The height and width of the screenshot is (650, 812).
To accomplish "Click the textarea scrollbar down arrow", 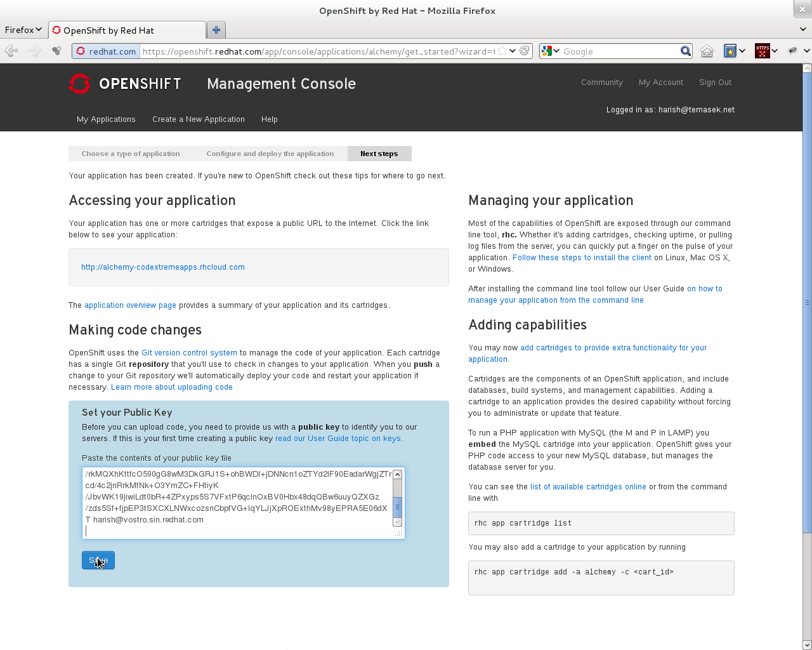I will [x=398, y=522].
